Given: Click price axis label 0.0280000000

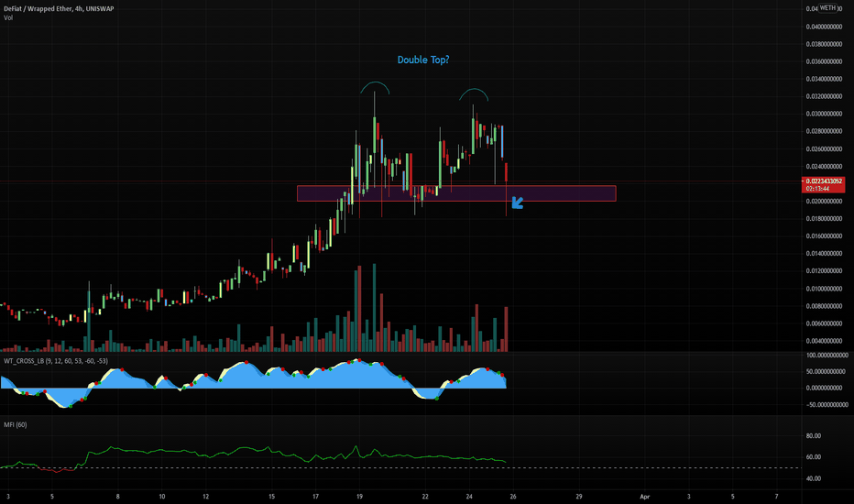Looking at the screenshot, I should point(824,131).
